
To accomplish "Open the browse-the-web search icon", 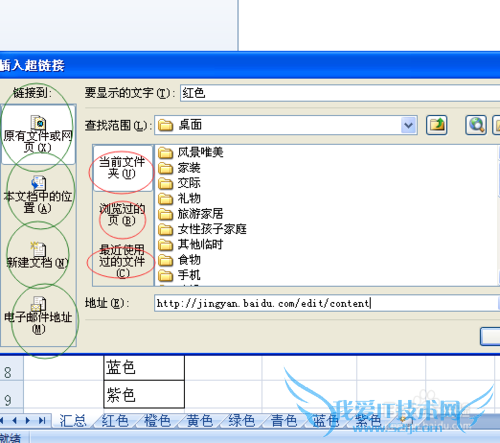I will [x=476, y=125].
